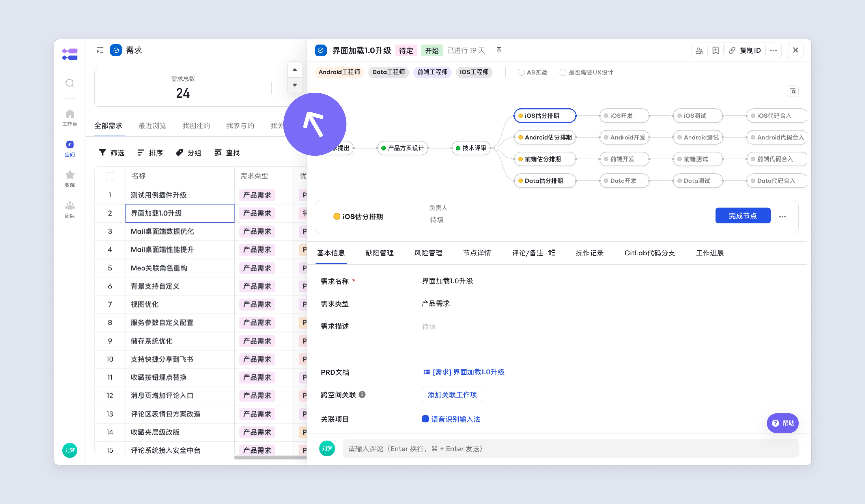
Task: Show info tooltip for 跨空间关联
Action: [x=362, y=394]
